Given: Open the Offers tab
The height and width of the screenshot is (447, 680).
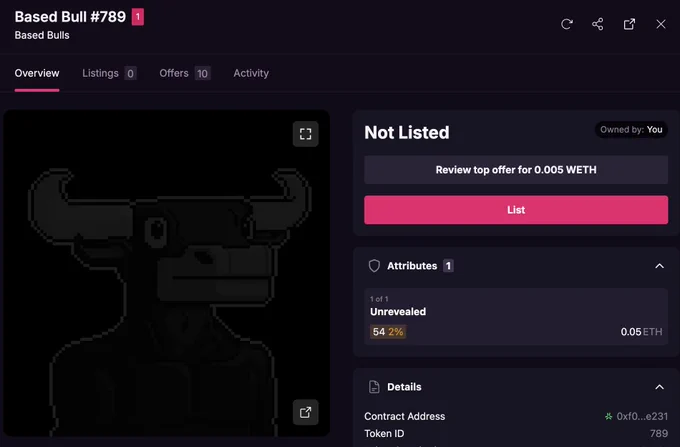Looking at the screenshot, I should pyautogui.click(x=185, y=73).
